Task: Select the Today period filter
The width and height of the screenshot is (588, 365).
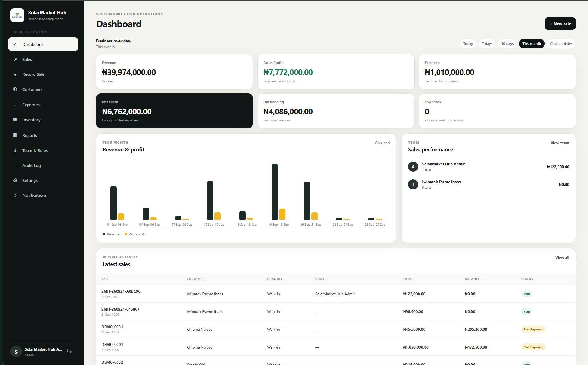Action: [x=468, y=44]
